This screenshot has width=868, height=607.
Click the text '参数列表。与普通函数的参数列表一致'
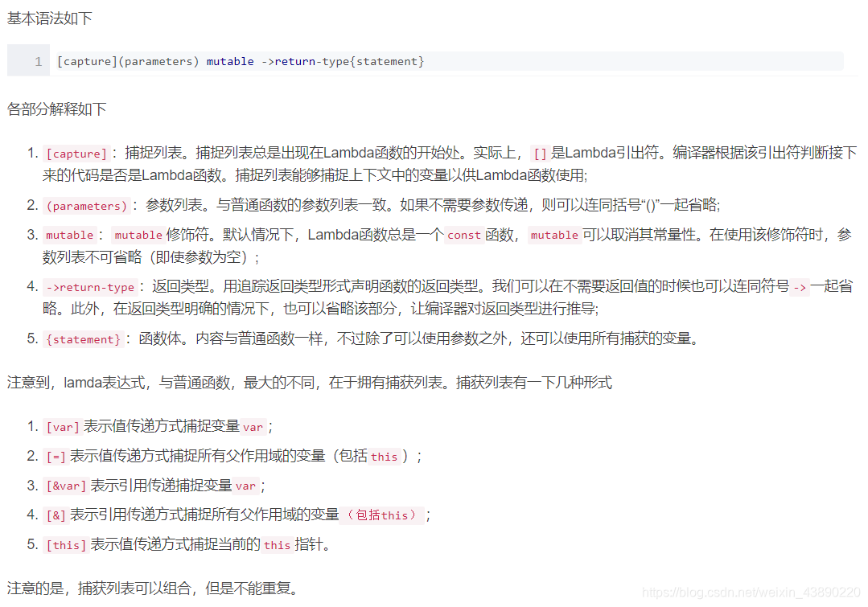[x=265, y=205]
